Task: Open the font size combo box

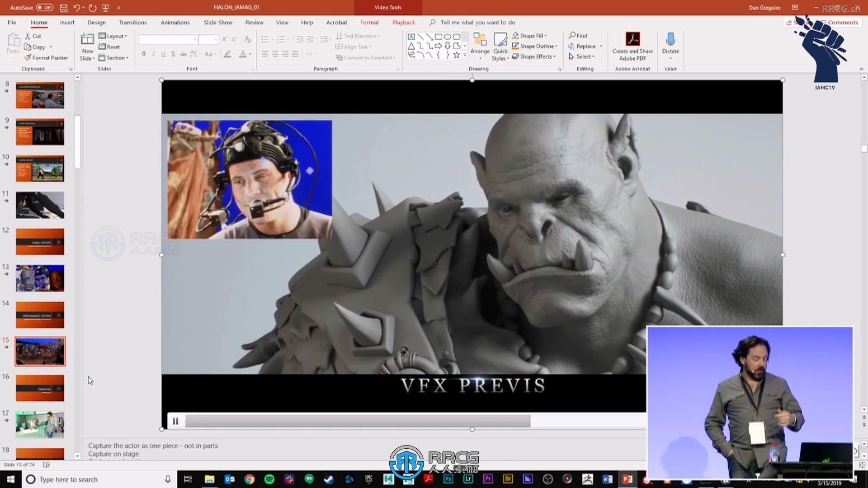Action: click(208, 40)
